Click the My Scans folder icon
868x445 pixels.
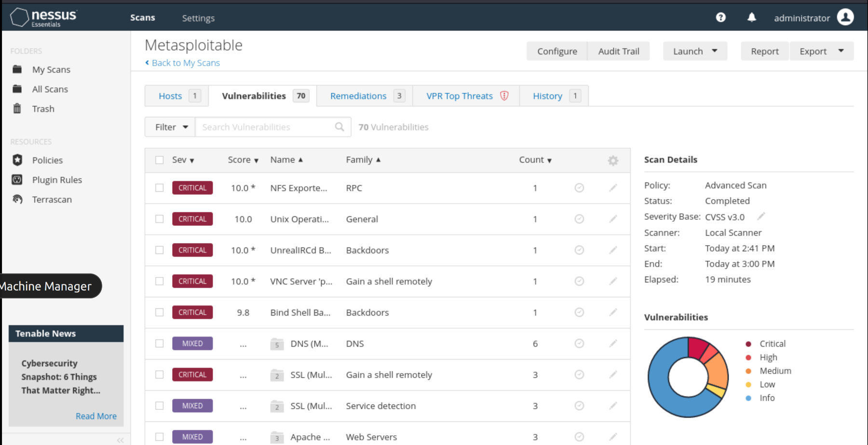pyautogui.click(x=17, y=70)
